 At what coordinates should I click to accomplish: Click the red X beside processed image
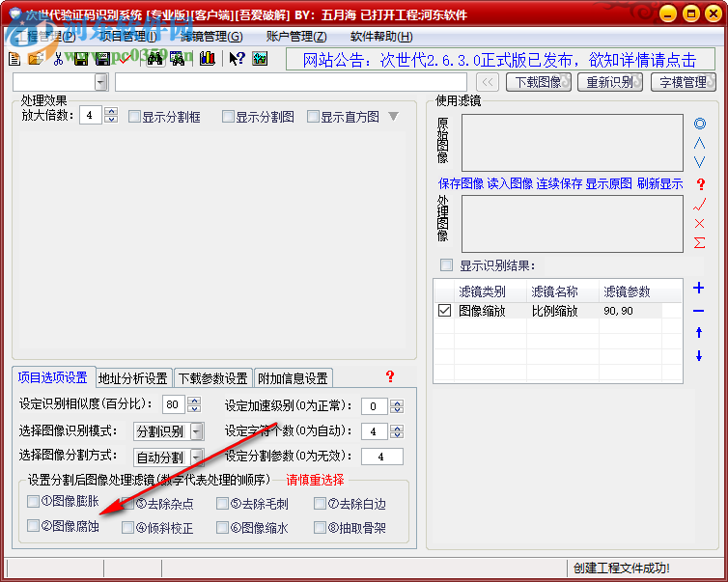[700, 223]
